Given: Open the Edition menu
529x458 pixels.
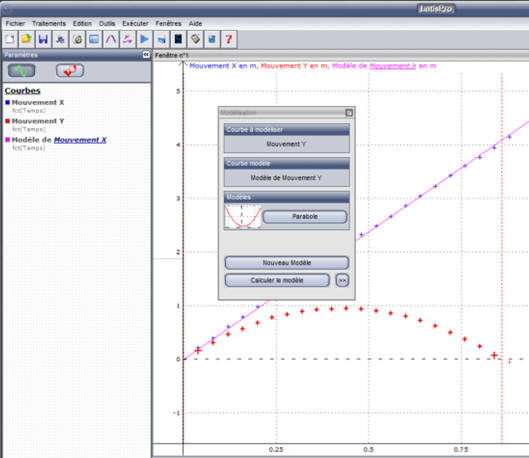Looking at the screenshot, I should click(82, 24).
